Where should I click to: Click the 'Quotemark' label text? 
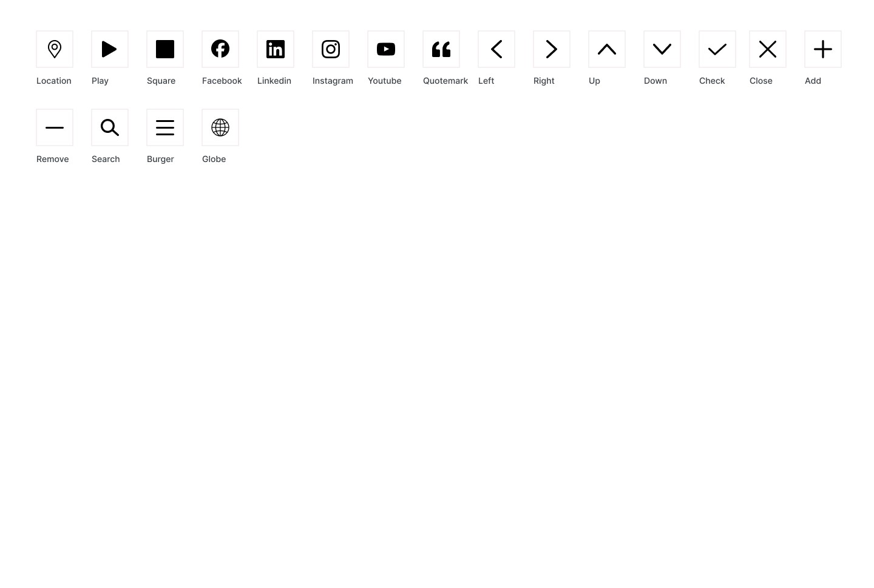pyautogui.click(x=445, y=81)
